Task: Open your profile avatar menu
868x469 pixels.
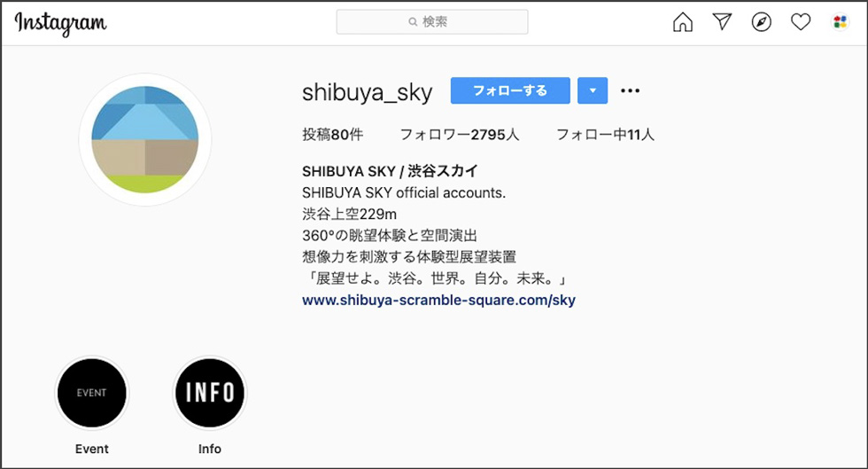Action: 840,22
